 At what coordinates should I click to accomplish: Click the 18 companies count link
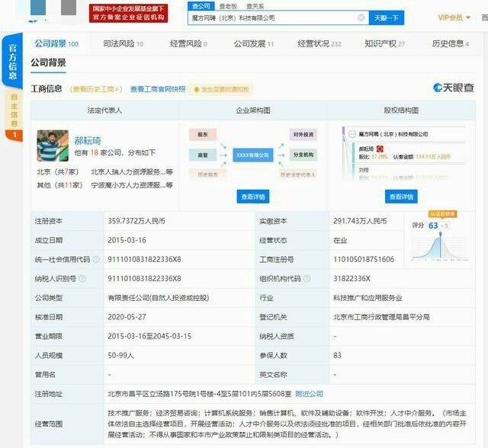tap(95, 152)
